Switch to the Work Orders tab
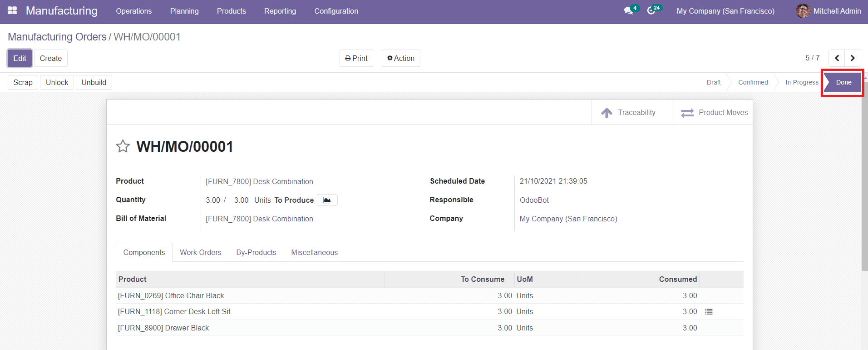 (x=201, y=252)
